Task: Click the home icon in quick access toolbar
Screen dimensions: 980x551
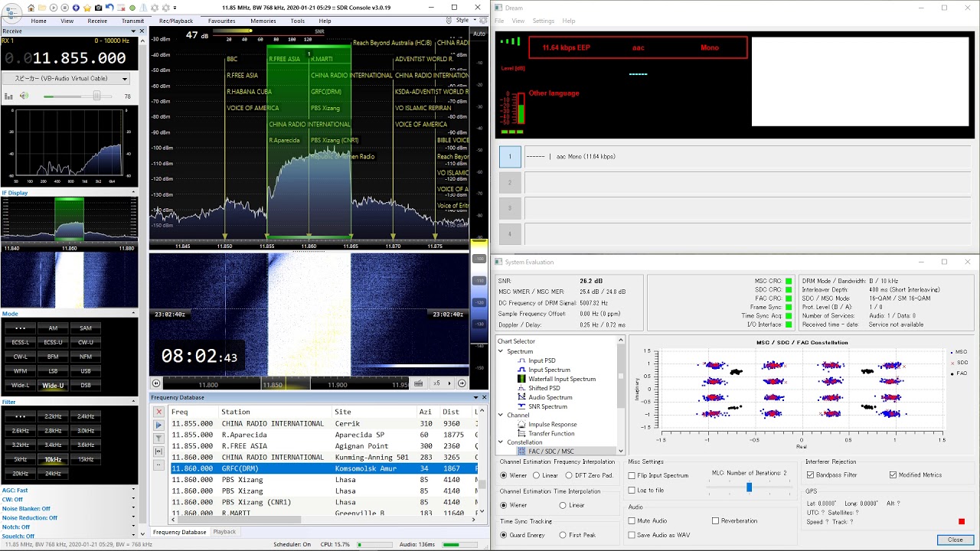Action: click(x=31, y=8)
